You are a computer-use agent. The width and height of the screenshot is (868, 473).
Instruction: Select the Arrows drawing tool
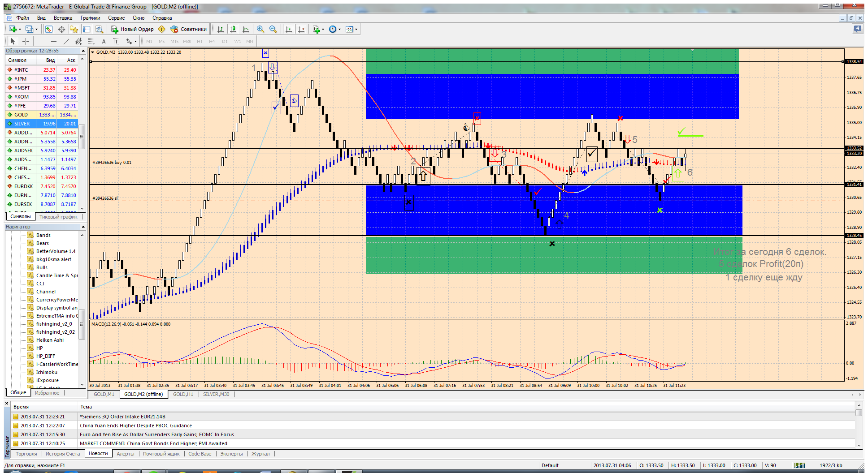[x=129, y=41]
